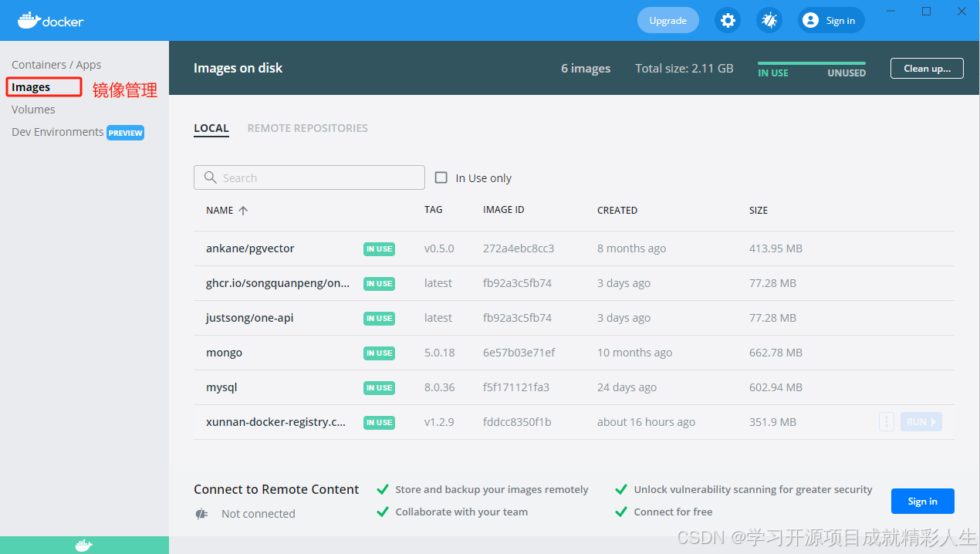Click the Upgrade button

coord(667,21)
